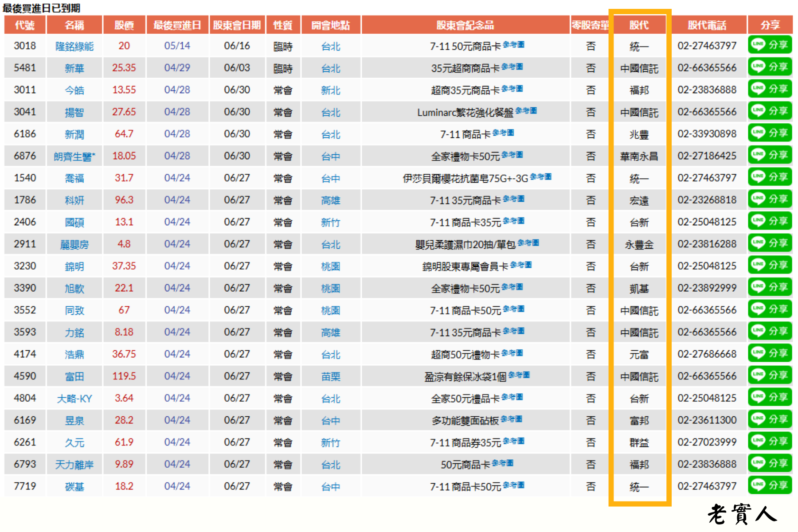
Task: Click the LINE share button for 3552 同致
Action: (770, 309)
